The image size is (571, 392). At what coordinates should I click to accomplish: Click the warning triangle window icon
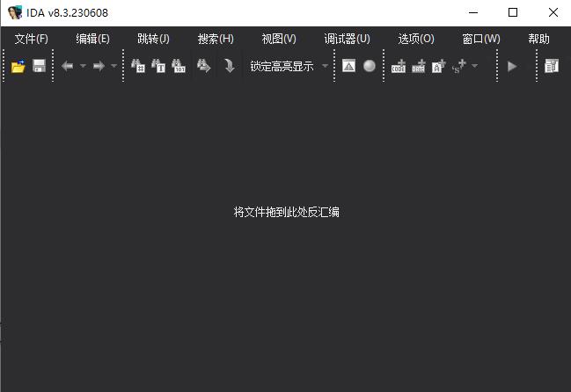click(348, 66)
